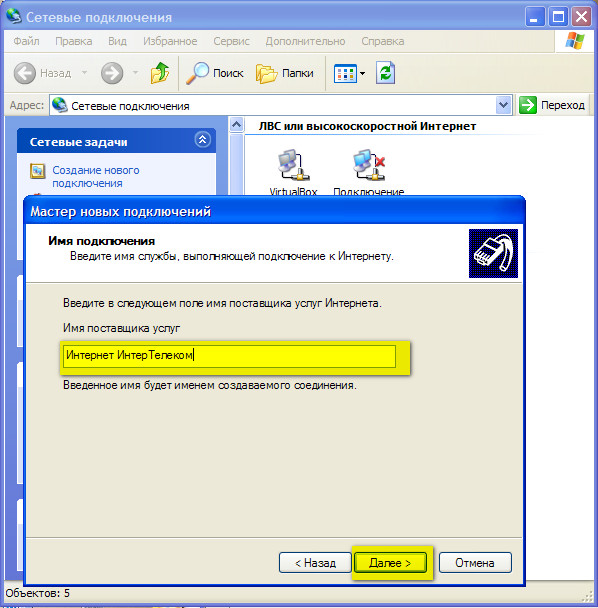Image resolution: width=598 pixels, height=608 pixels.
Task: Close the Сетевые подключения window
Action: click(581, 17)
